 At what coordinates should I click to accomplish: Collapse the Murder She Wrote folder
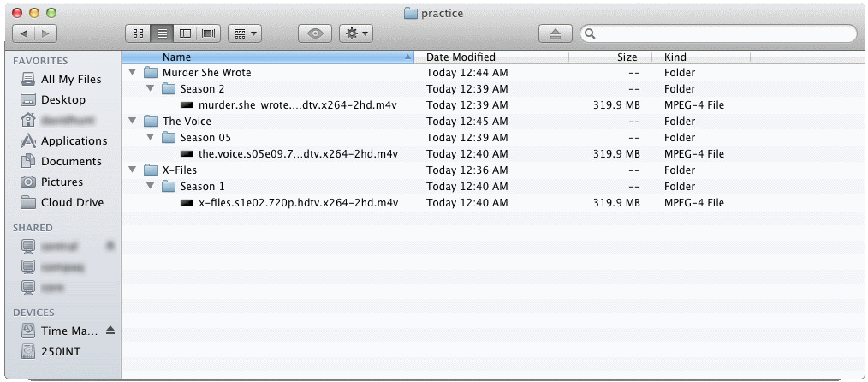pyautogui.click(x=132, y=72)
